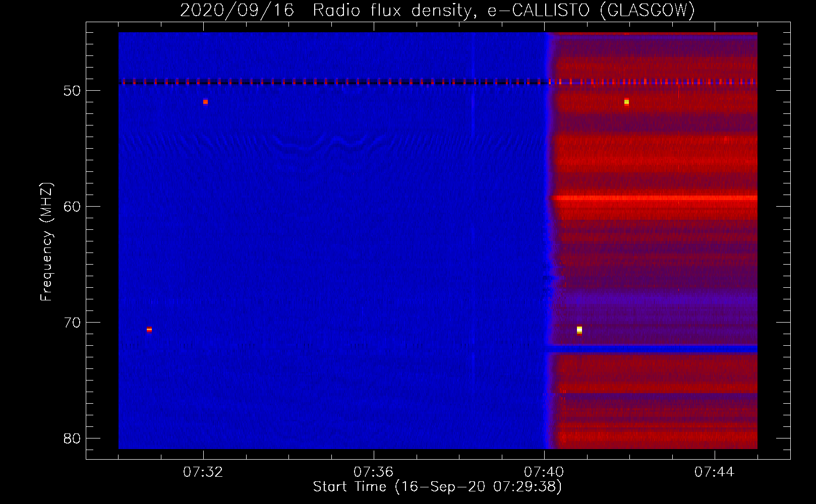Click the 50 frequency tick label

pyautogui.click(x=72, y=91)
